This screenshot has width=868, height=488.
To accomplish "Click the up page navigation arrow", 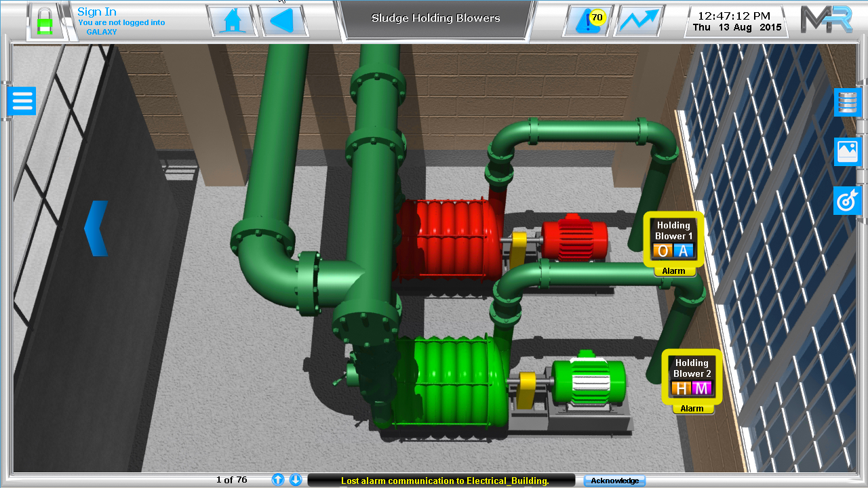I will 277,479.
